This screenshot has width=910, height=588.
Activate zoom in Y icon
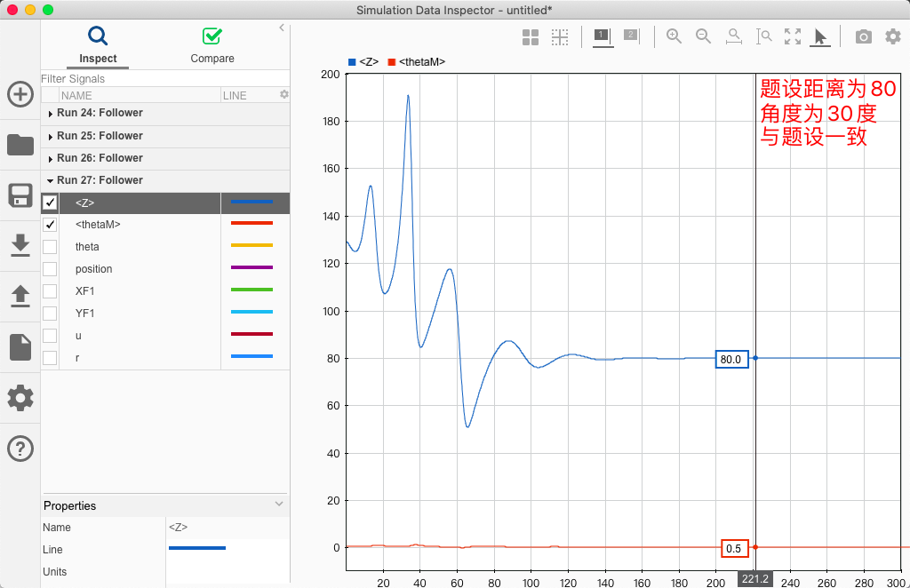[763, 36]
